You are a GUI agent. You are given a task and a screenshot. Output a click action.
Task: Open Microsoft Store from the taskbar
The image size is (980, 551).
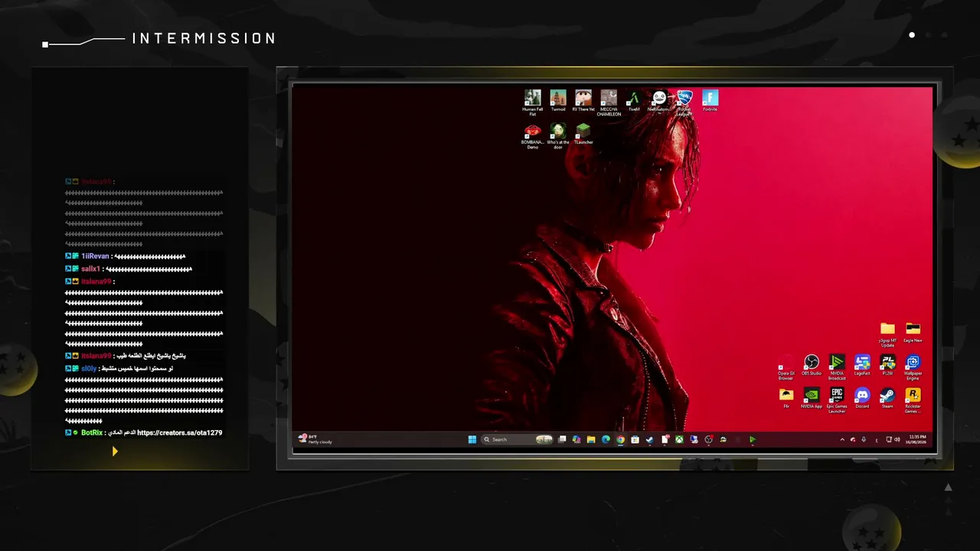[x=635, y=439]
